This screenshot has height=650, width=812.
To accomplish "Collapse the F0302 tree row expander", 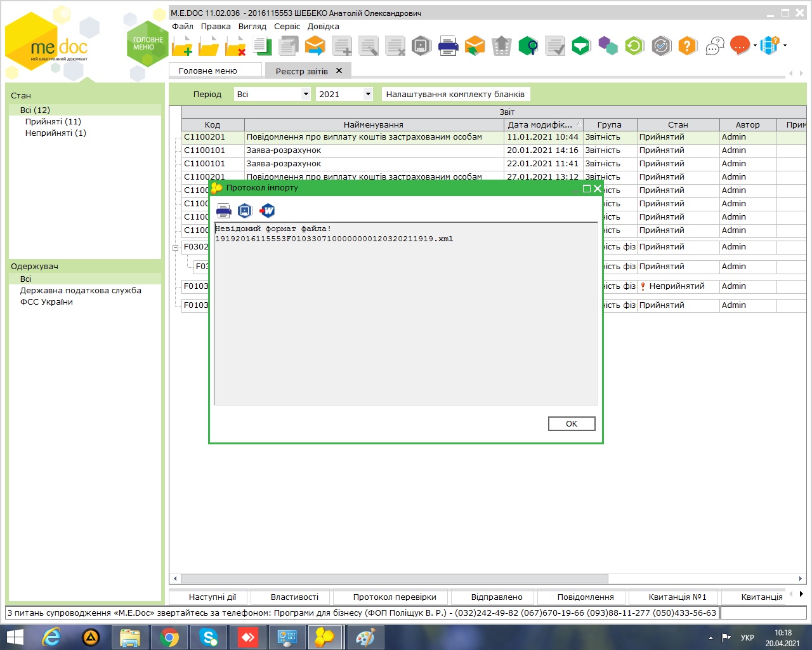I will [176, 248].
